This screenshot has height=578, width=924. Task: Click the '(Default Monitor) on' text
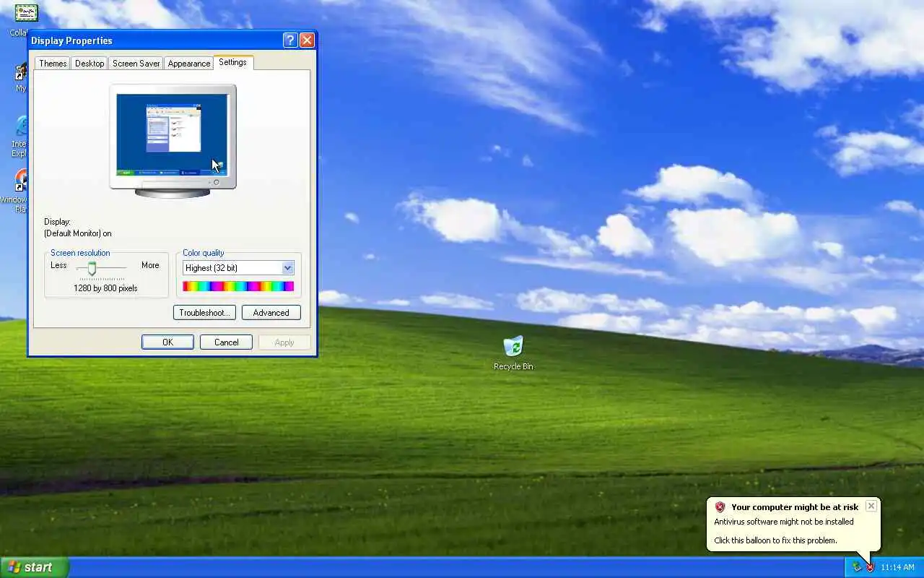coord(78,233)
